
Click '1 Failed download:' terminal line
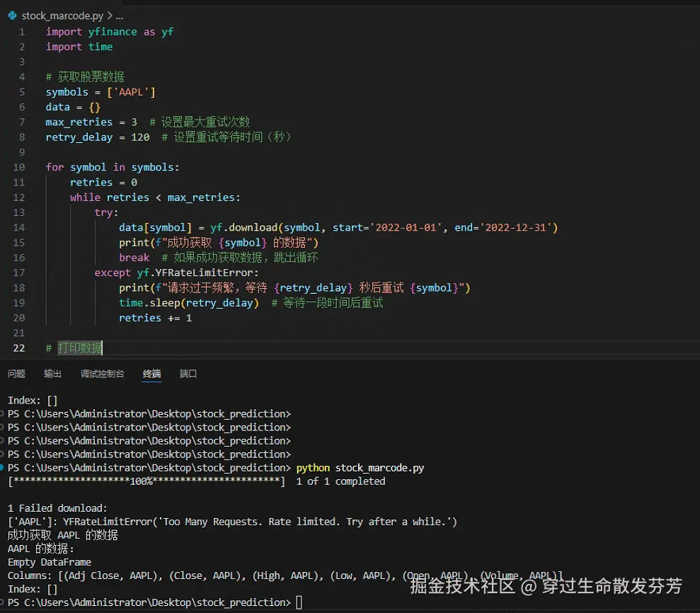click(57, 508)
